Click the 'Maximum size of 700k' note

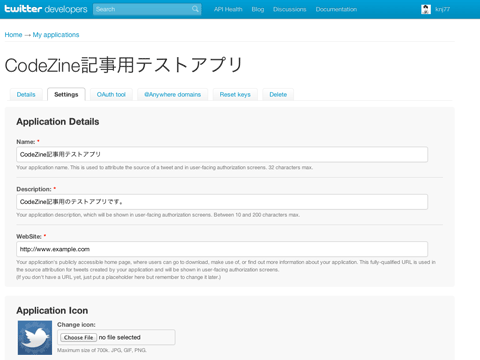[x=102, y=350]
